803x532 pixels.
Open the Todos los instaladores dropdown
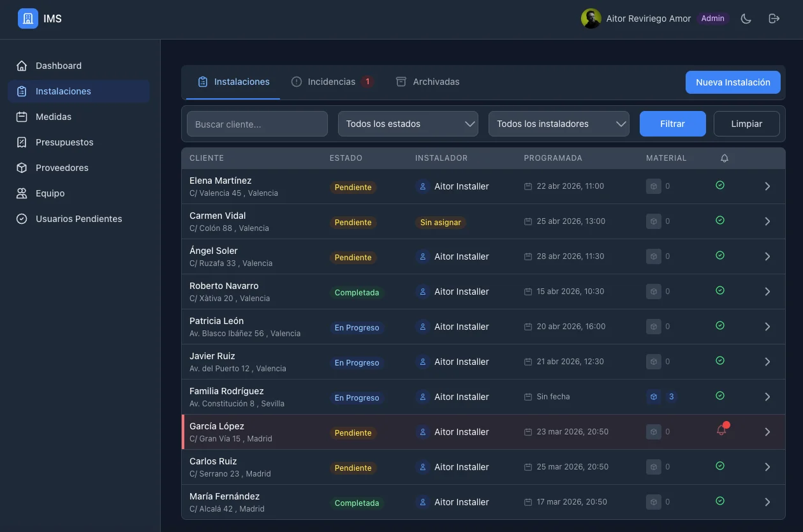click(559, 124)
